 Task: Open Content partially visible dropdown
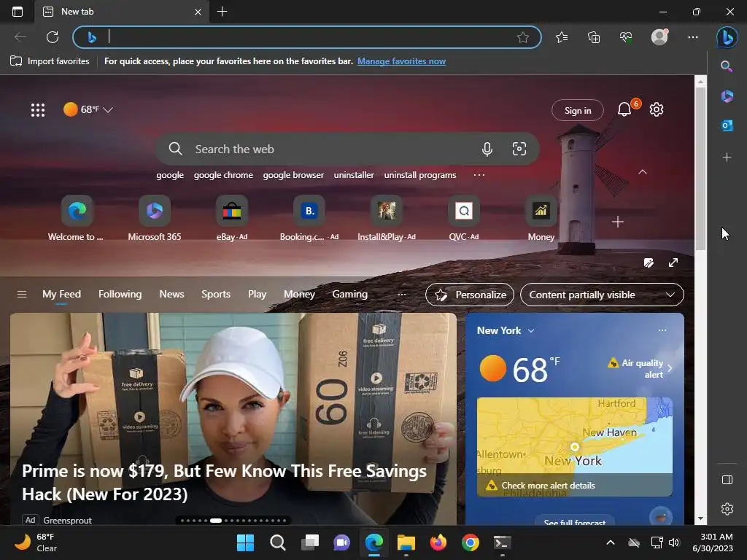coord(602,295)
